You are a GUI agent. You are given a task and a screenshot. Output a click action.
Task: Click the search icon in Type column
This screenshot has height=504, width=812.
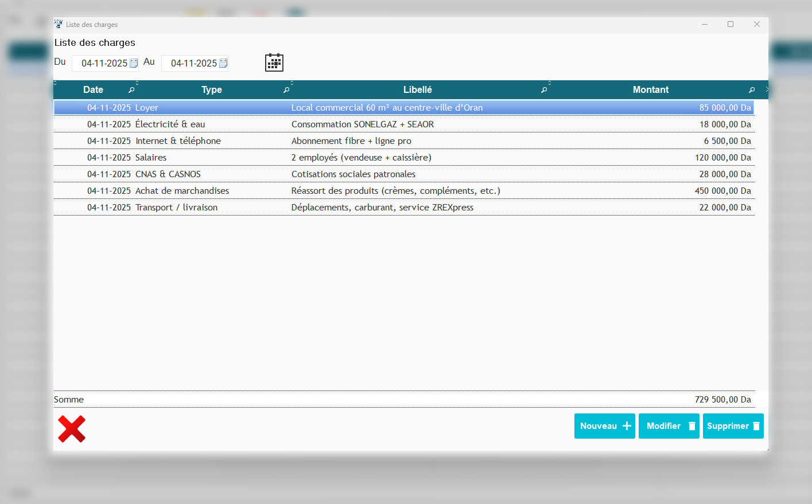[286, 90]
